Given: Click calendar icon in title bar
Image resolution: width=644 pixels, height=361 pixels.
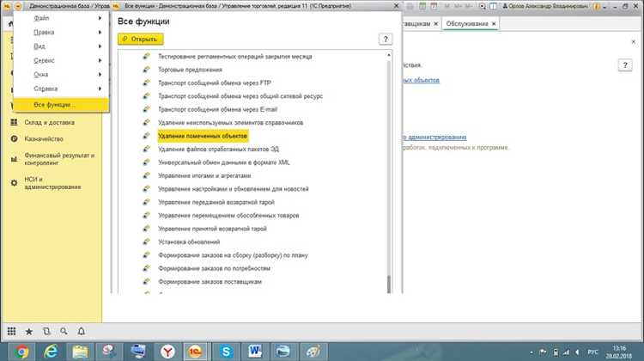Looking at the screenshot, I should [x=434, y=6].
